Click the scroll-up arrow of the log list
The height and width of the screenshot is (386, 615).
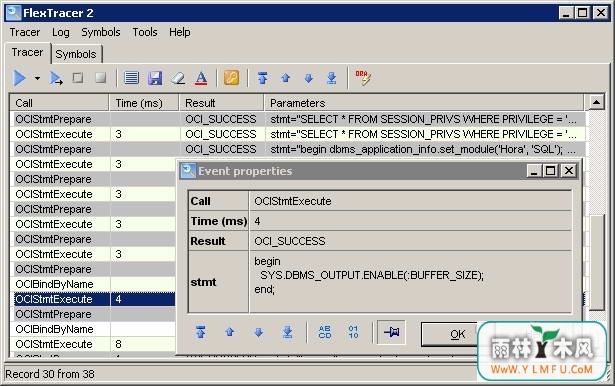[x=596, y=102]
